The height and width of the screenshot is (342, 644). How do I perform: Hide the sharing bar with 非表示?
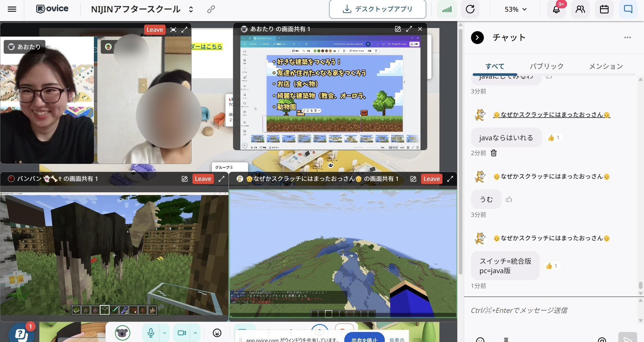click(x=397, y=340)
